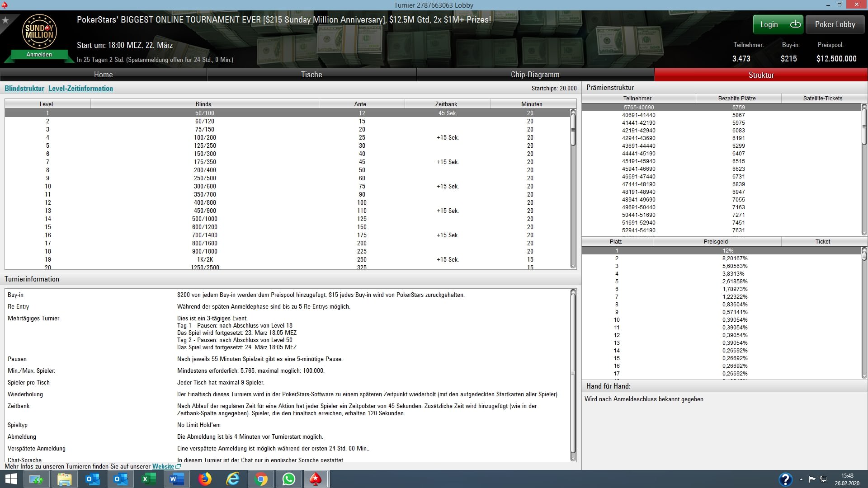Open Google Chrome from the taskbar
The image size is (868, 488).
(261, 479)
